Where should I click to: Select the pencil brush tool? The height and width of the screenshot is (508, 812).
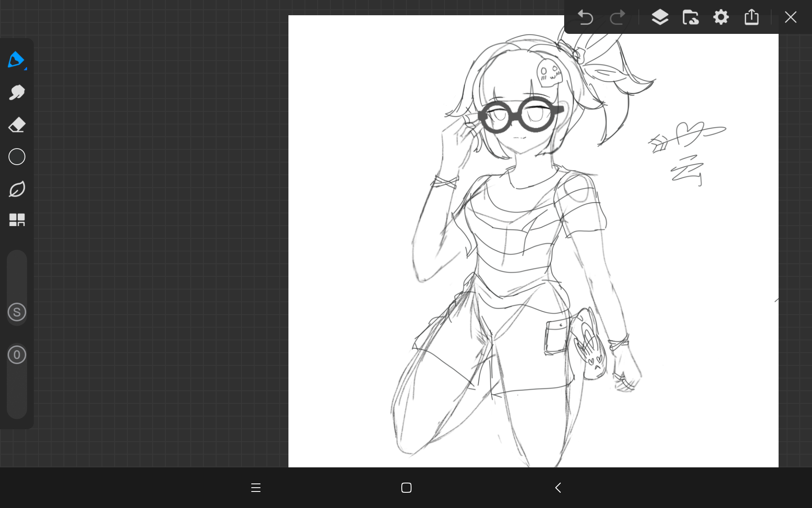pos(16,60)
